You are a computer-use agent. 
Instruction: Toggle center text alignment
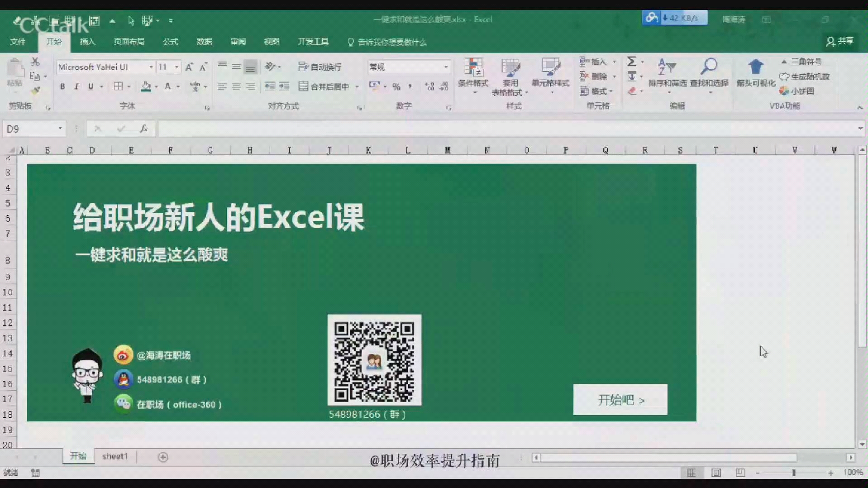click(x=236, y=86)
